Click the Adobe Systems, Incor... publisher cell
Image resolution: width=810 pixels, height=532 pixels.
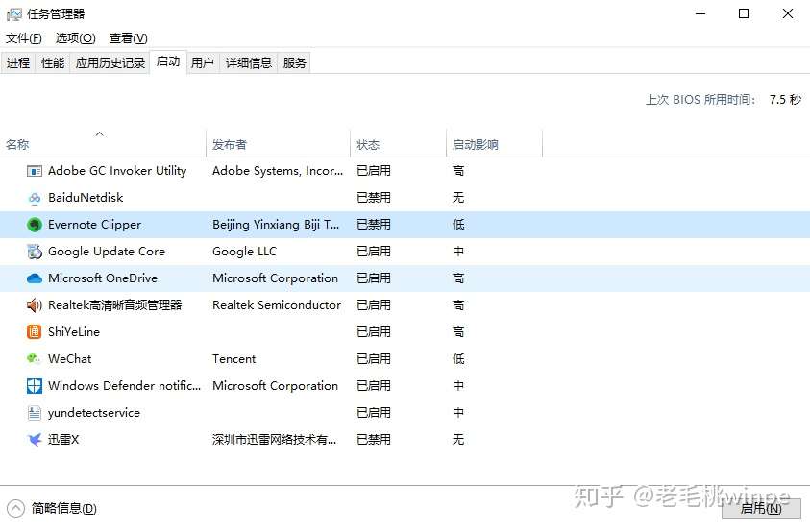click(x=278, y=171)
